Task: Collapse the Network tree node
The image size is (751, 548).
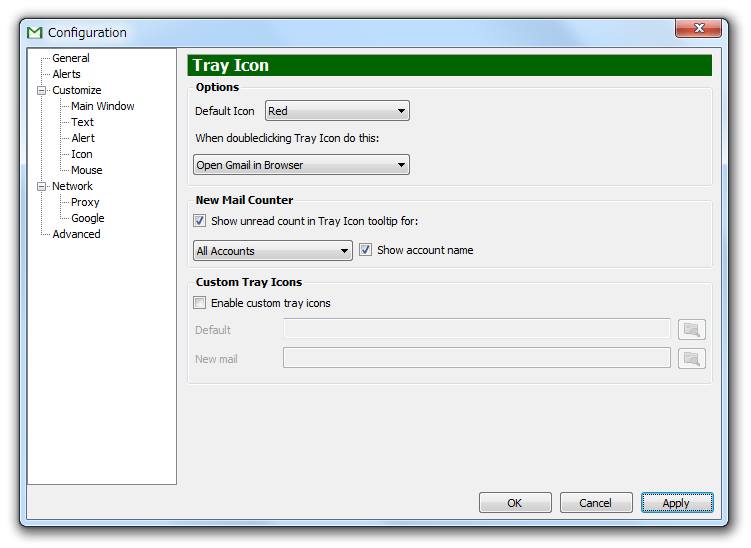Action: tap(42, 186)
